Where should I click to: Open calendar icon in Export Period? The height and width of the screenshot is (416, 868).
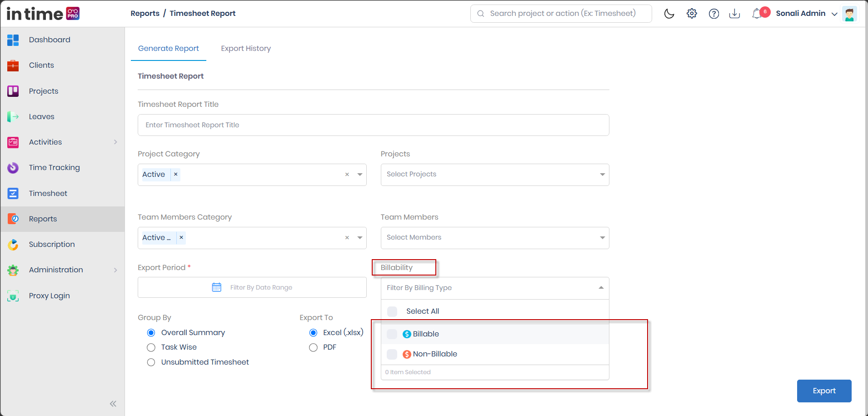point(217,287)
